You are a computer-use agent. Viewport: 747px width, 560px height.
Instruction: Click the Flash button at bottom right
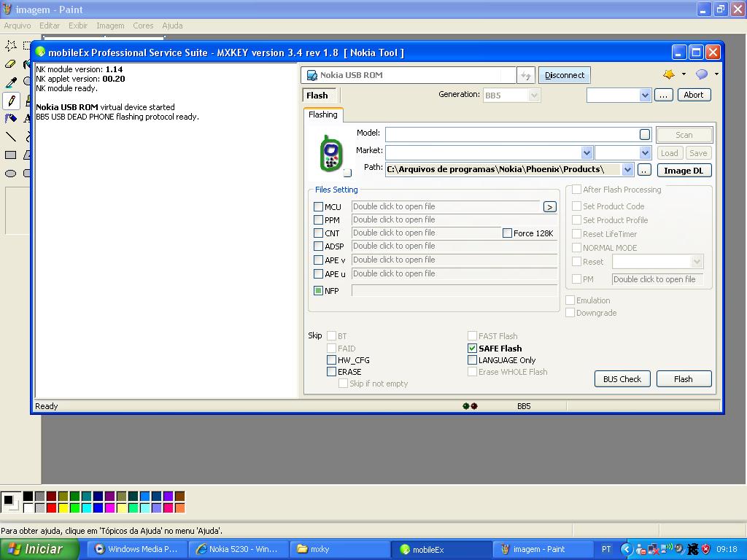coord(684,379)
